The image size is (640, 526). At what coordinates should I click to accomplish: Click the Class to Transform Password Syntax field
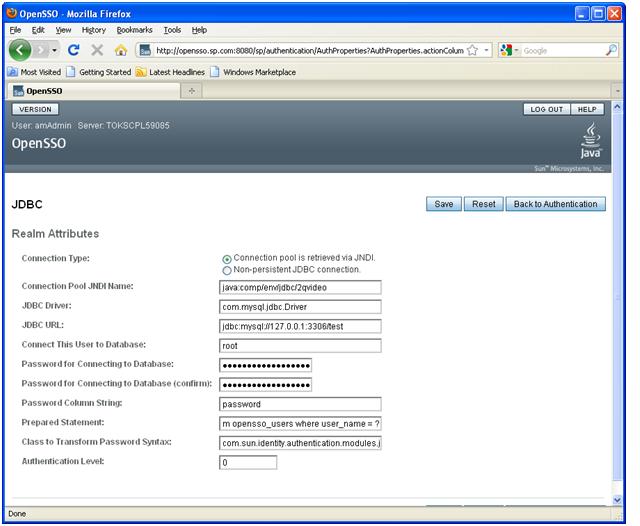(x=300, y=443)
